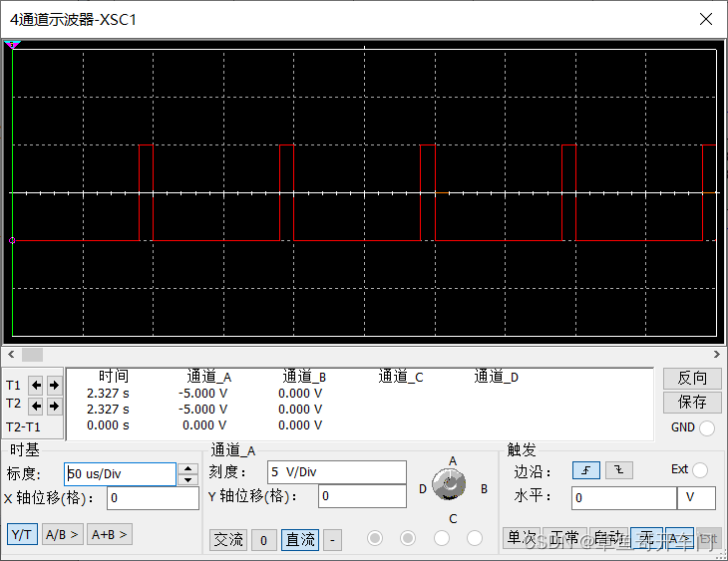Viewport: 728px width, 561px height.
Task: Click the 通道_C column header
Action: point(401,377)
